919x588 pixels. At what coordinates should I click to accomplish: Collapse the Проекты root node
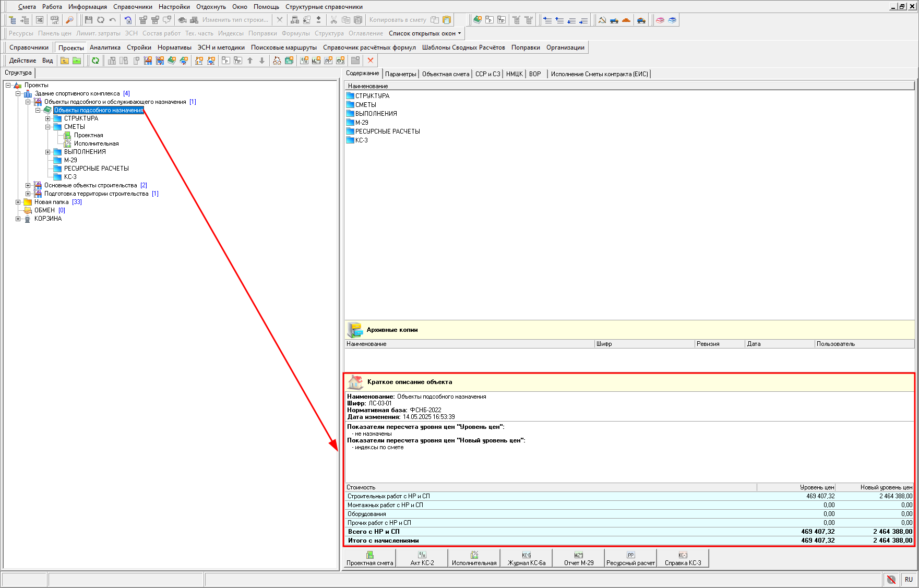(8, 85)
